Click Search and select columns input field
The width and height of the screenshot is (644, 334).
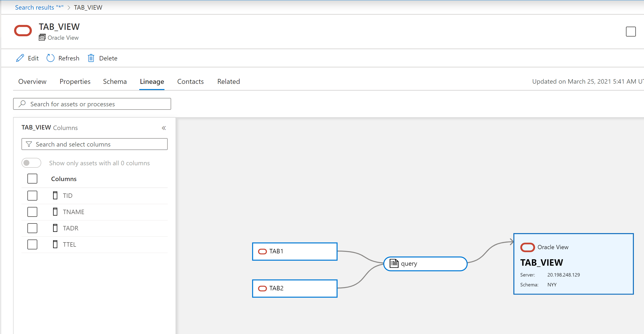click(x=94, y=144)
